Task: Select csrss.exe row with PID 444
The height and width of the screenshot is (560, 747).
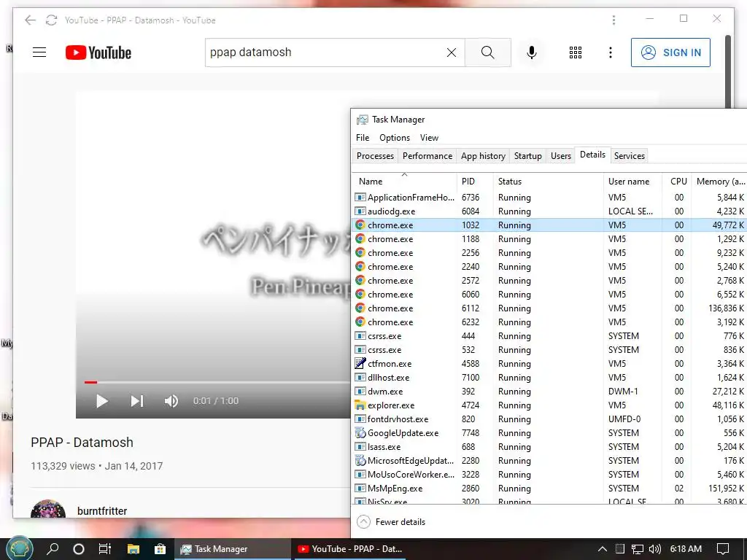Action: [x=549, y=336]
